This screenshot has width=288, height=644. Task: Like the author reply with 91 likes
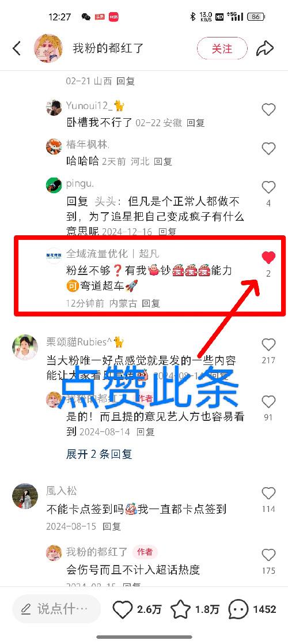[x=268, y=401]
